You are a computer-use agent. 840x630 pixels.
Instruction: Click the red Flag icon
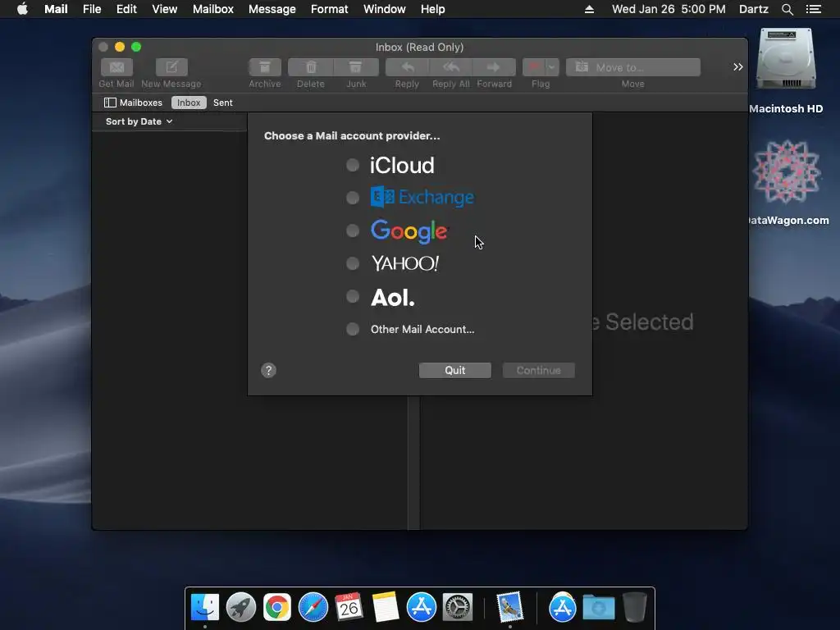[533, 67]
